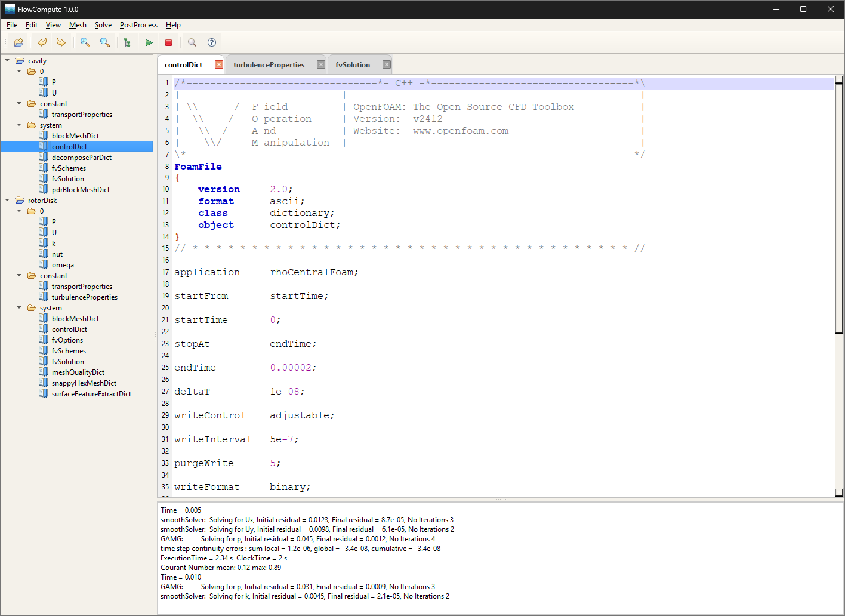Image resolution: width=845 pixels, height=616 pixels.
Task: Open a case with the folder toolbar icon
Action: click(18, 42)
